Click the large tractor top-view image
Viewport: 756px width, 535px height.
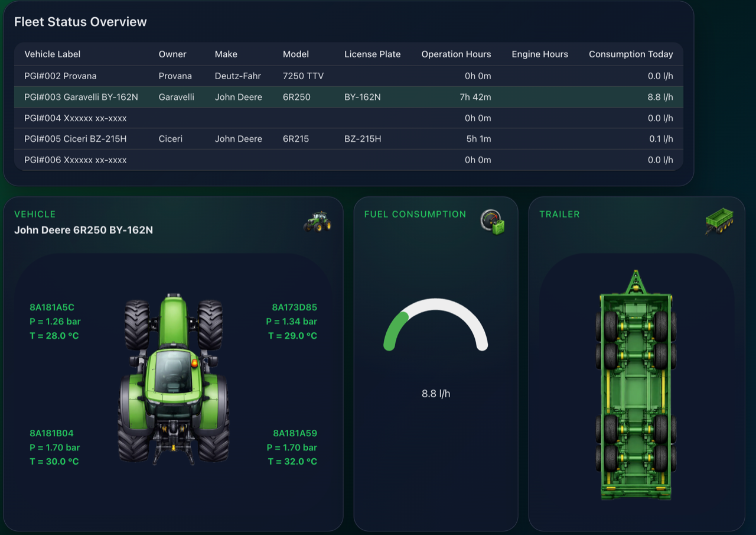173,379
